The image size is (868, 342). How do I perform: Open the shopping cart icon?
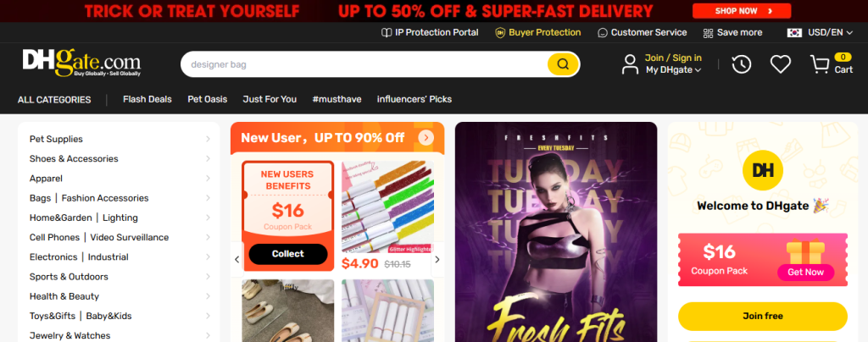click(820, 64)
